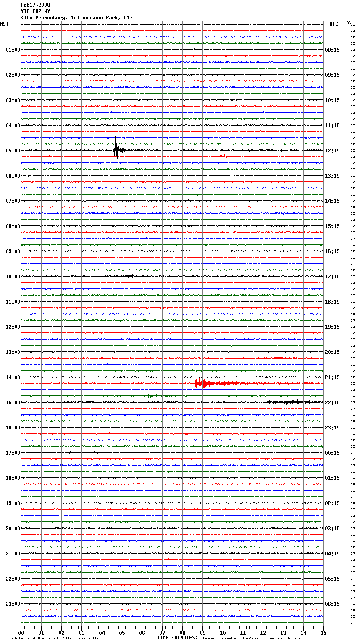357x644 pixels.
Task: Select the '16:00' MST time label
Action: pos(13,428)
